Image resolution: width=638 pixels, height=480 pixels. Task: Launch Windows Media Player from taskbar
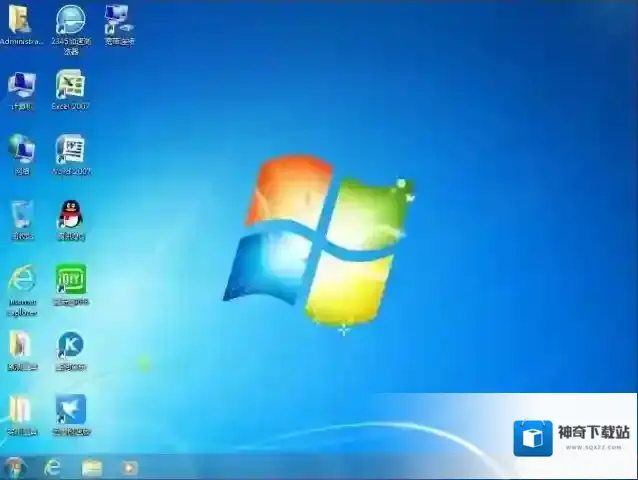click(x=129, y=467)
